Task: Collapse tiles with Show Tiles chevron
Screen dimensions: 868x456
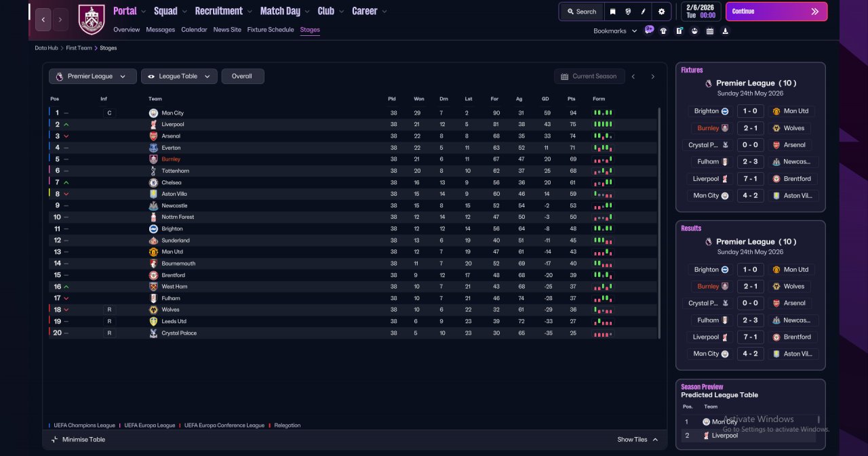Action: (x=655, y=440)
